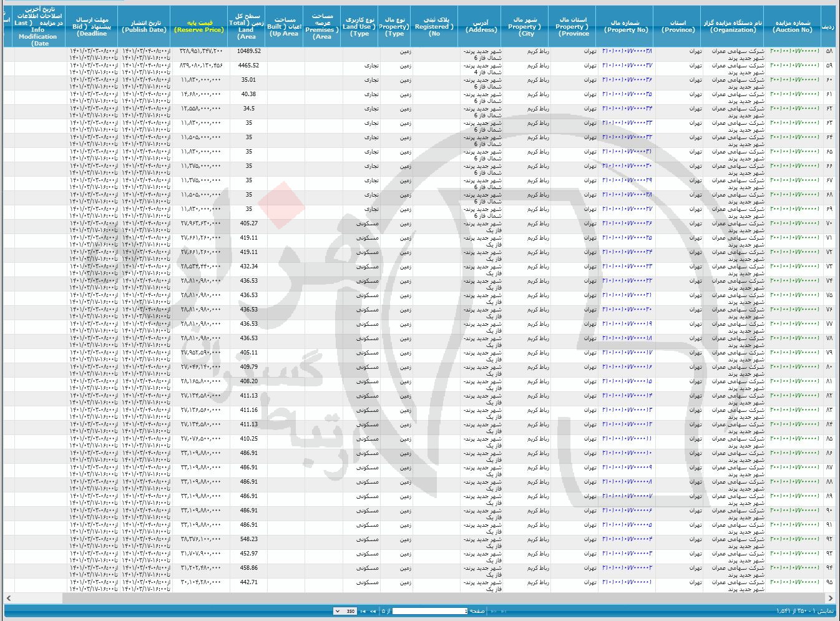Select the land area cell 548.23
Viewport: 840px width, 621px height.
248,539
